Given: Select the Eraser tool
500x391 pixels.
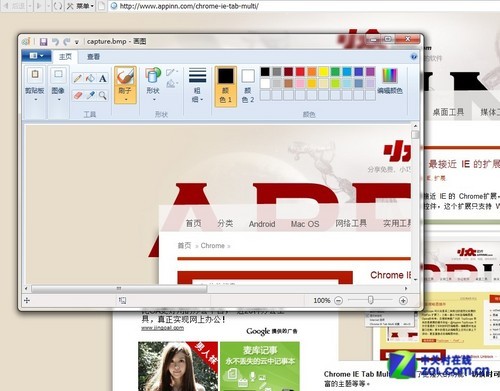Looking at the screenshot, I should click(x=78, y=95).
